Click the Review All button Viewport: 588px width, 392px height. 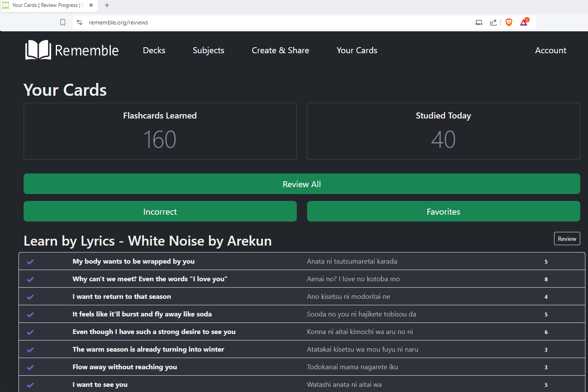coord(302,184)
